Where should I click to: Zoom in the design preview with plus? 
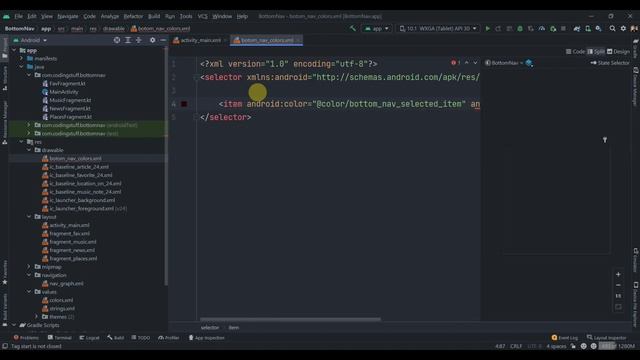coord(618,274)
